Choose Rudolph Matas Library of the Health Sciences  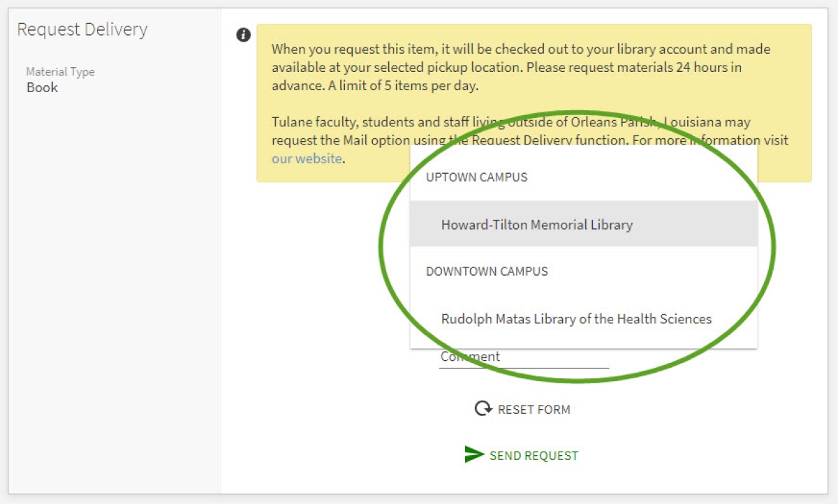tap(576, 319)
